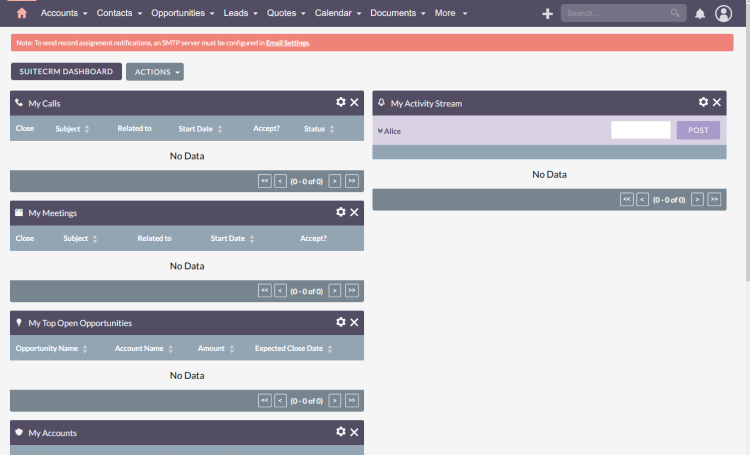Click into the activity stream post field
Screen dimensions: 750x455
point(640,130)
